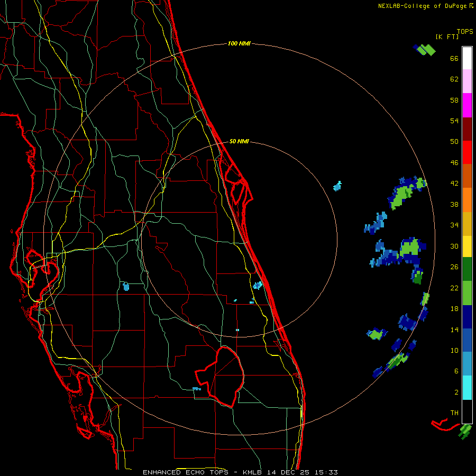Click the navy blue legend swatch
The image size is (476, 476).
(x=467, y=317)
